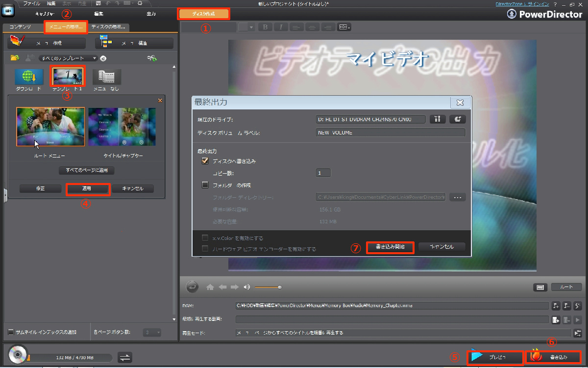Click playback mode settings icon
The image size is (588, 368).
point(578,333)
